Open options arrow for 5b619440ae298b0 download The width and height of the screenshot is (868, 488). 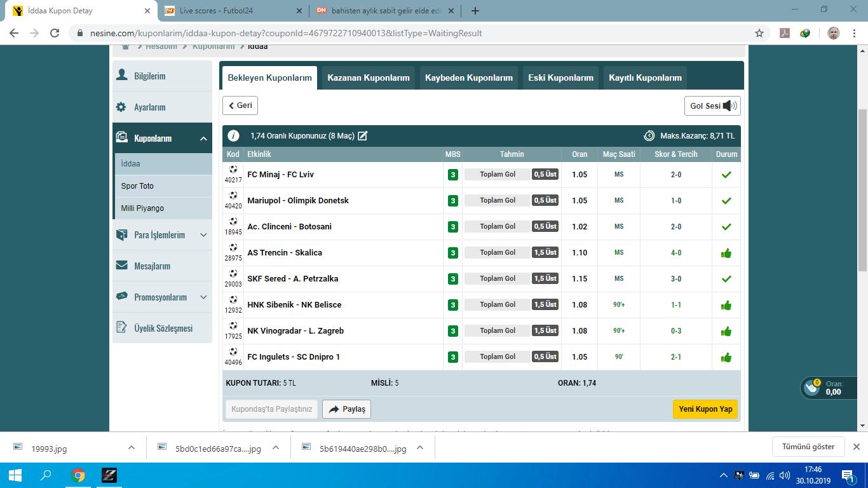[420, 448]
